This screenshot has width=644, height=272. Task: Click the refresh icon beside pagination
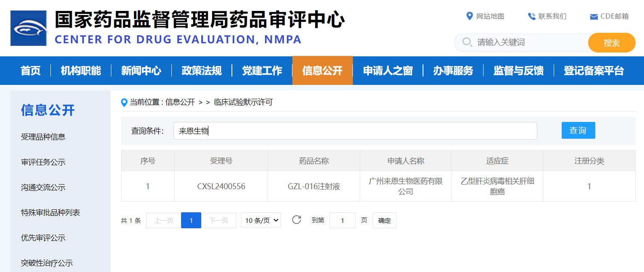[x=297, y=219]
